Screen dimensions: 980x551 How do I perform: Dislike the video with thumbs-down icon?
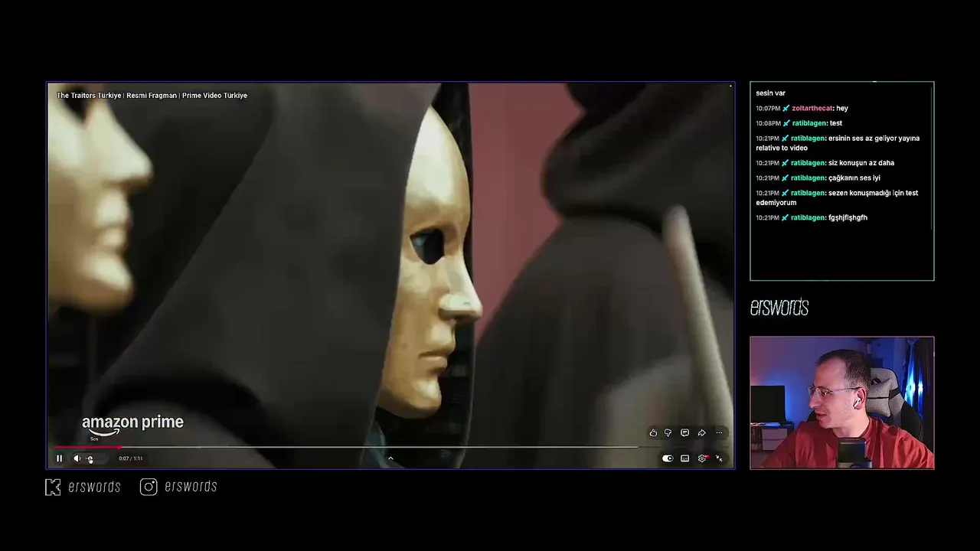(x=668, y=433)
